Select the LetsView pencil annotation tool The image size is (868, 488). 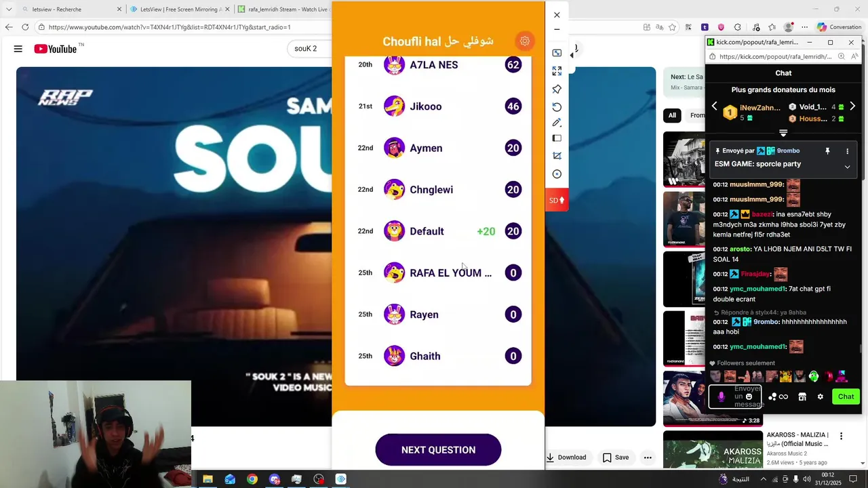[x=557, y=123]
